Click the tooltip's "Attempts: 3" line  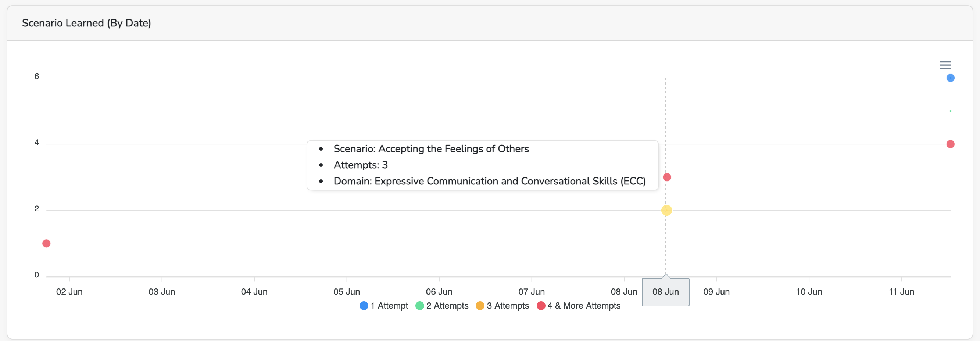pos(360,165)
